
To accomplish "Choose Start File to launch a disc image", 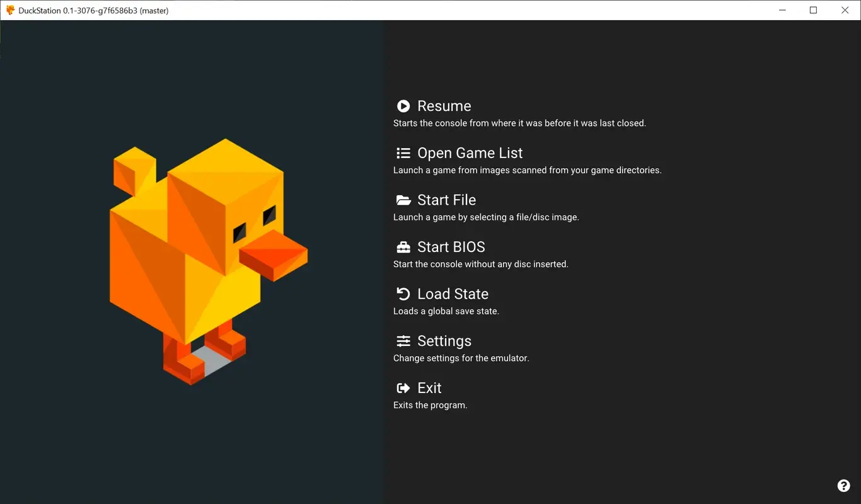I will coord(446,200).
